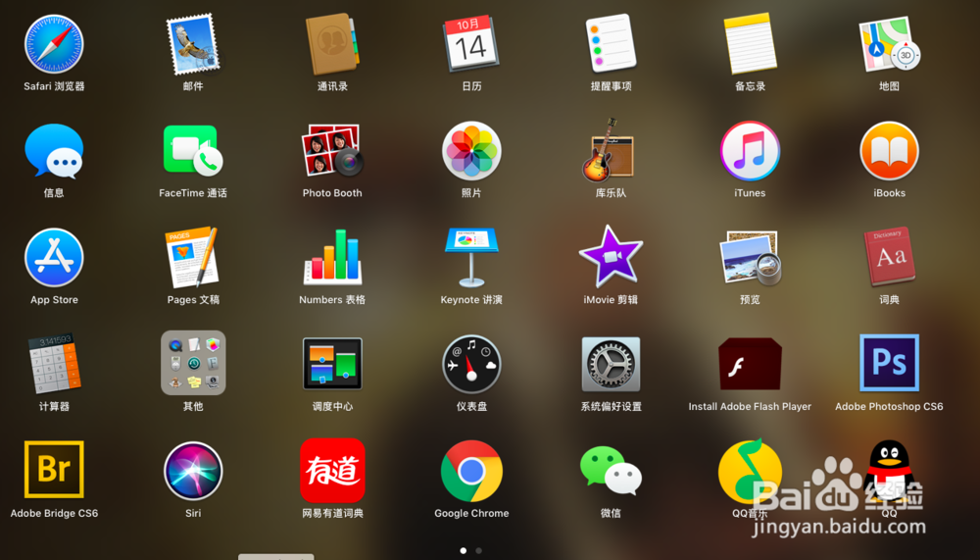Launch the 地图 Maps app

tap(889, 44)
